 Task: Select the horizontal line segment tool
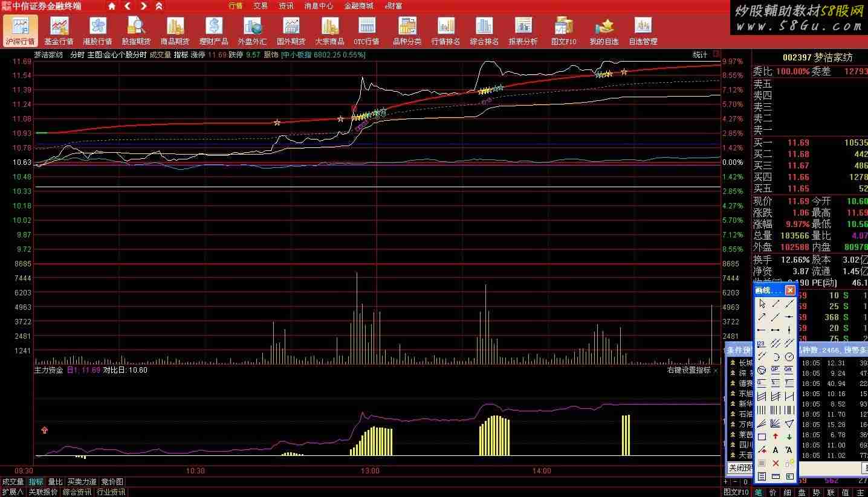pyautogui.click(x=776, y=330)
